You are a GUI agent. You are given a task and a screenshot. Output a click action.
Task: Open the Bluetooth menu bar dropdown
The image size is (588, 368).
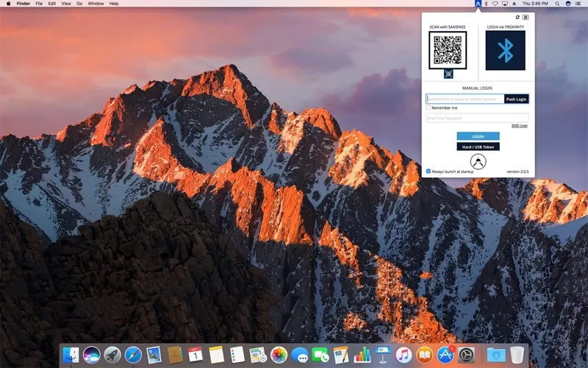pyautogui.click(x=487, y=4)
